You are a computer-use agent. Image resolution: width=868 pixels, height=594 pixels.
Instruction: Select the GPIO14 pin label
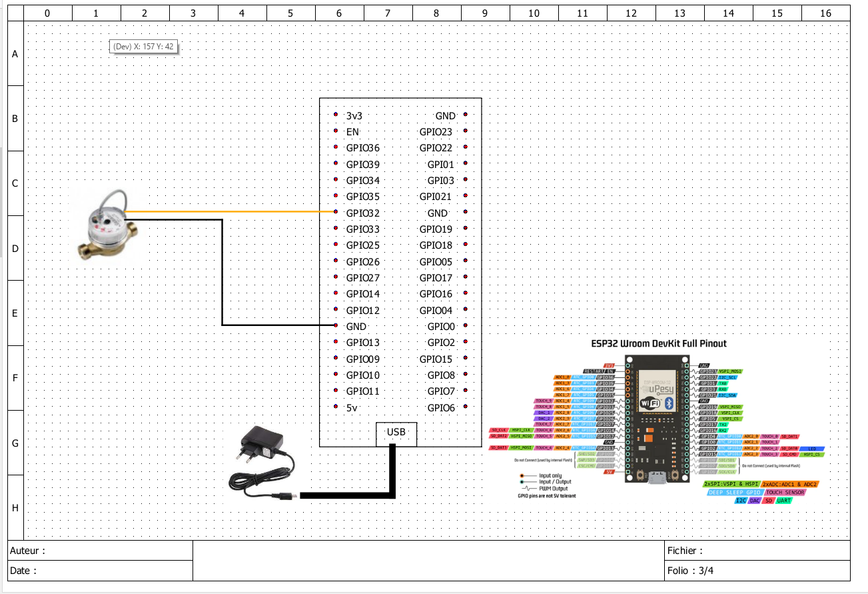[362, 294]
